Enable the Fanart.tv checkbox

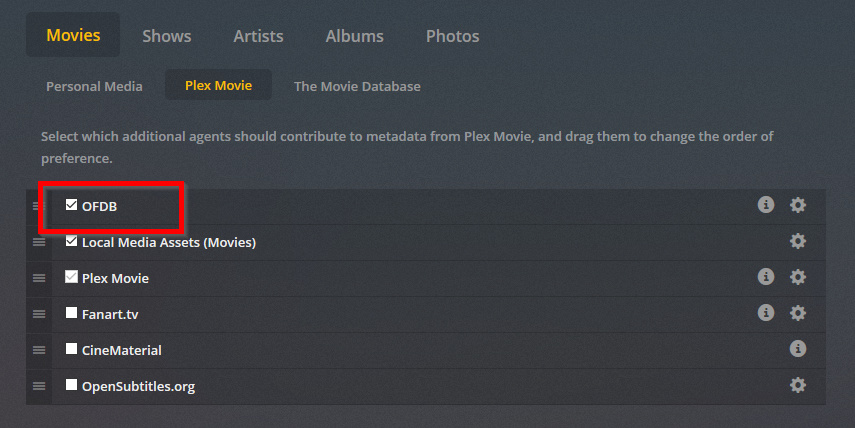(71, 313)
